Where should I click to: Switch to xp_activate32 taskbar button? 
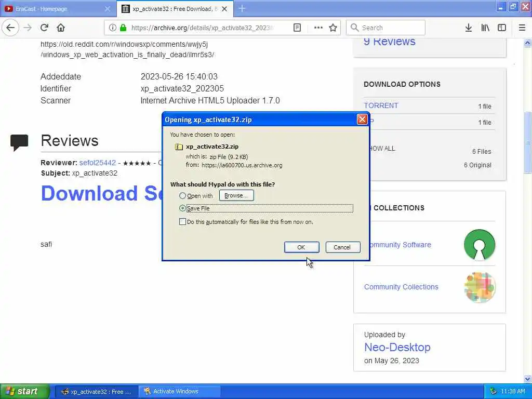pyautogui.click(x=96, y=392)
